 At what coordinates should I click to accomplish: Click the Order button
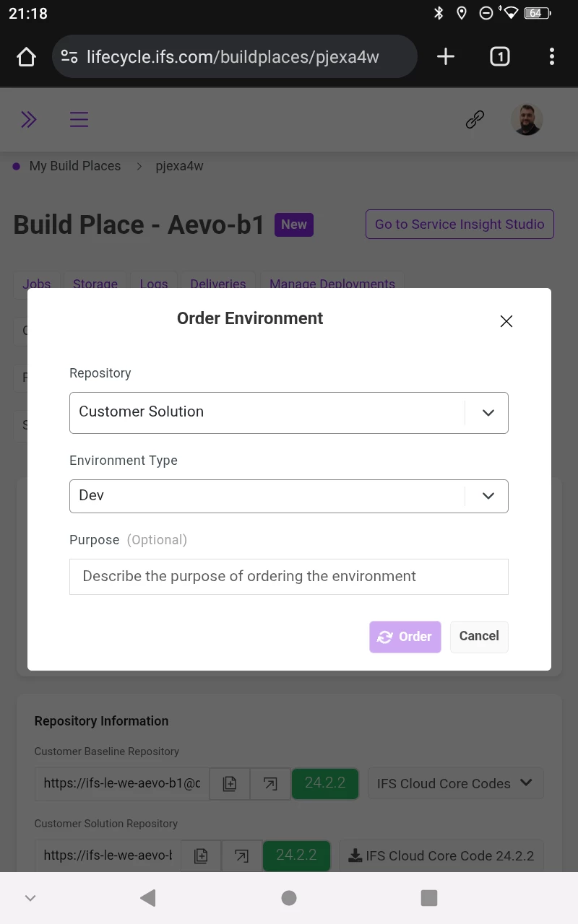click(405, 637)
